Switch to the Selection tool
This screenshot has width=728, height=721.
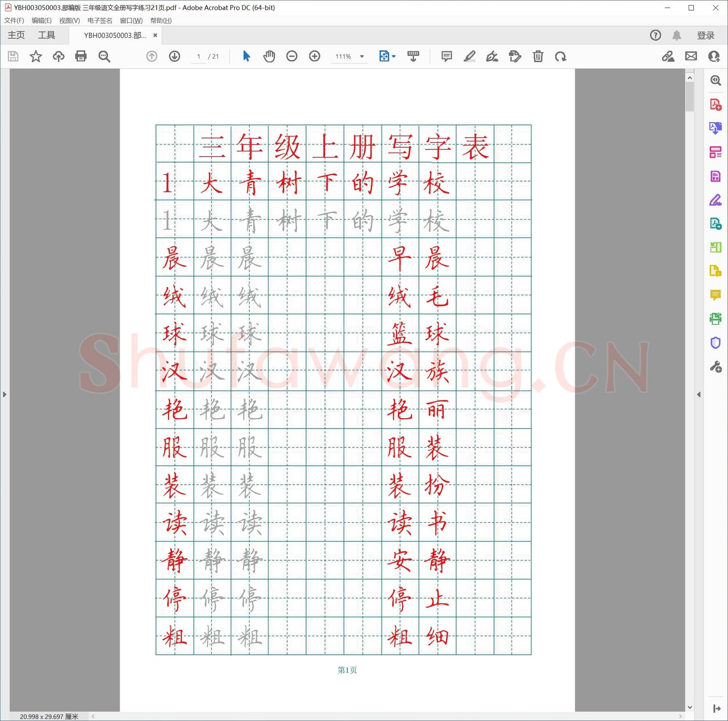246,56
